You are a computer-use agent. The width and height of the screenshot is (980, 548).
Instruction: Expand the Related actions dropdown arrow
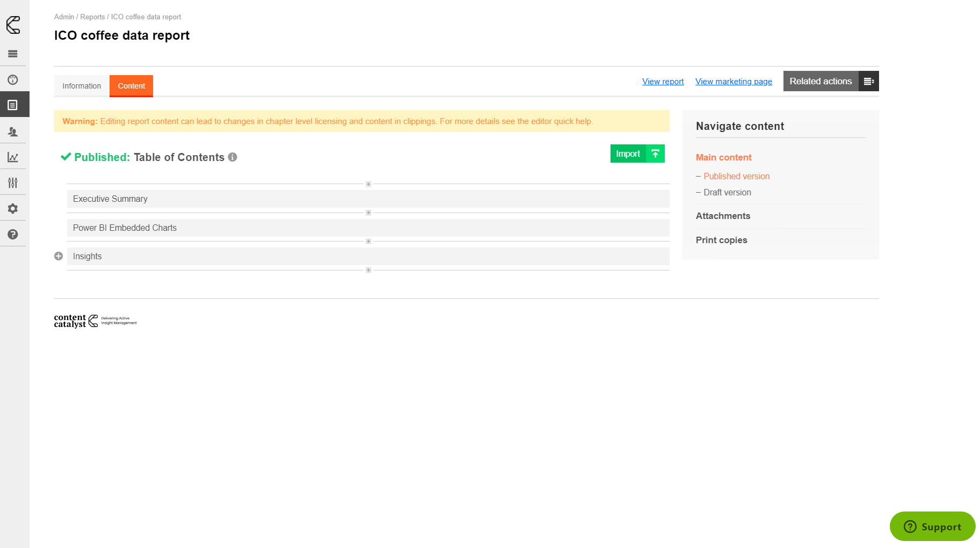click(869, 81)
